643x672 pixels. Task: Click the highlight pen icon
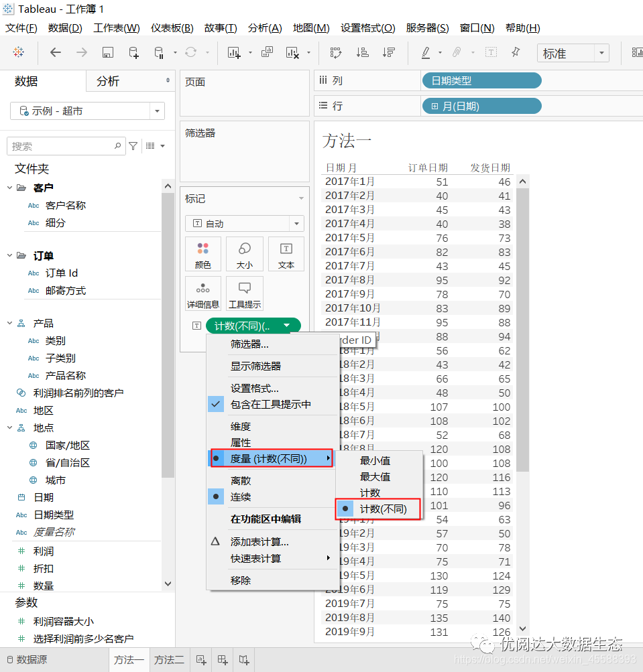point(426,53)
